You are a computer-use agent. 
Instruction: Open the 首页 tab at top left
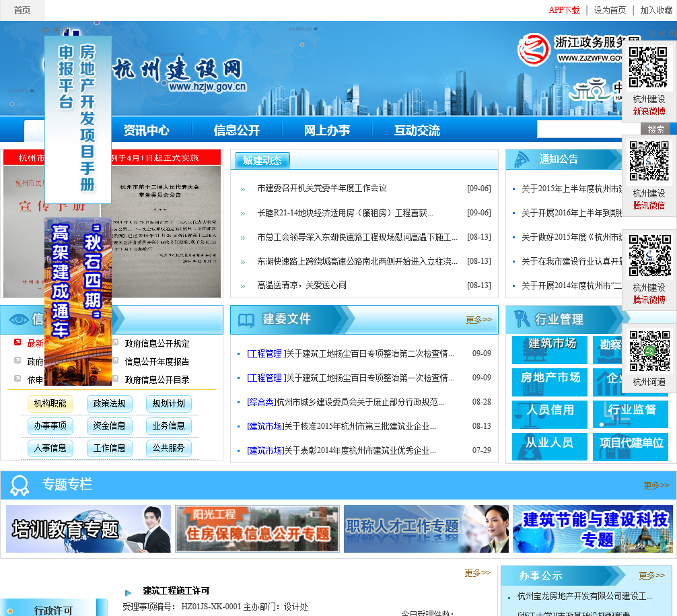[x=22, y=10]
